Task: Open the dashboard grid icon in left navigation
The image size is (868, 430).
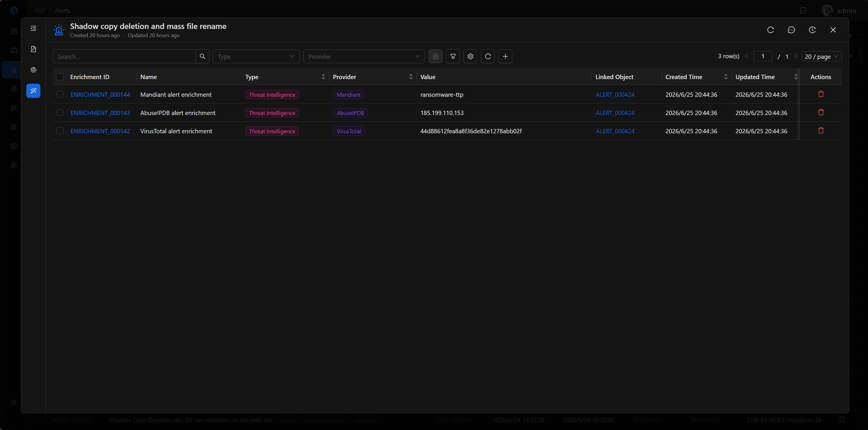Action: (x=14, y=31)
